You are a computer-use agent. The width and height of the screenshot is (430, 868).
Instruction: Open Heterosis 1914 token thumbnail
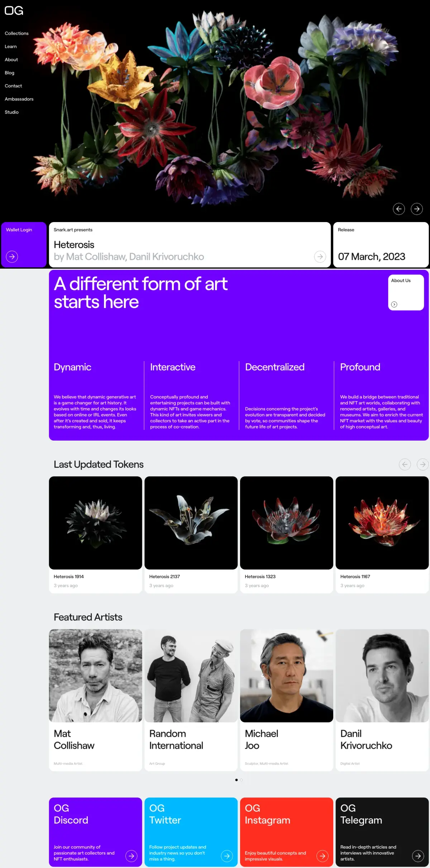click(x=96, y=523)
